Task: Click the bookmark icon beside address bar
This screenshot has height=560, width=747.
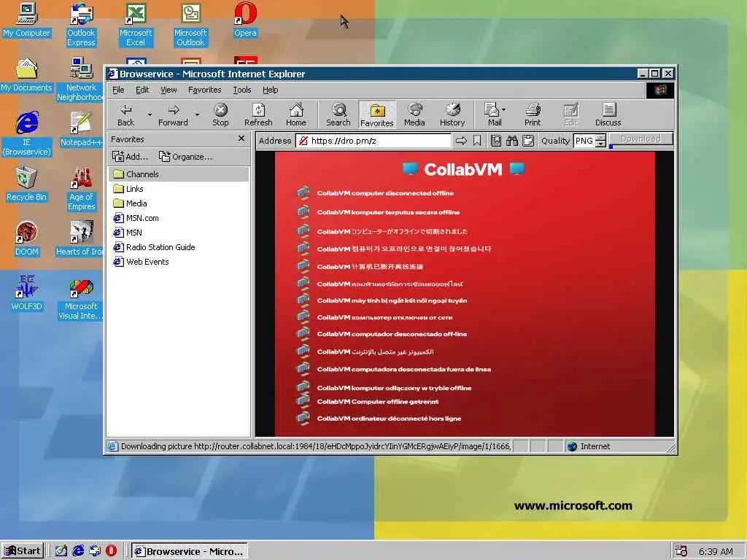Action: point(477,141)
